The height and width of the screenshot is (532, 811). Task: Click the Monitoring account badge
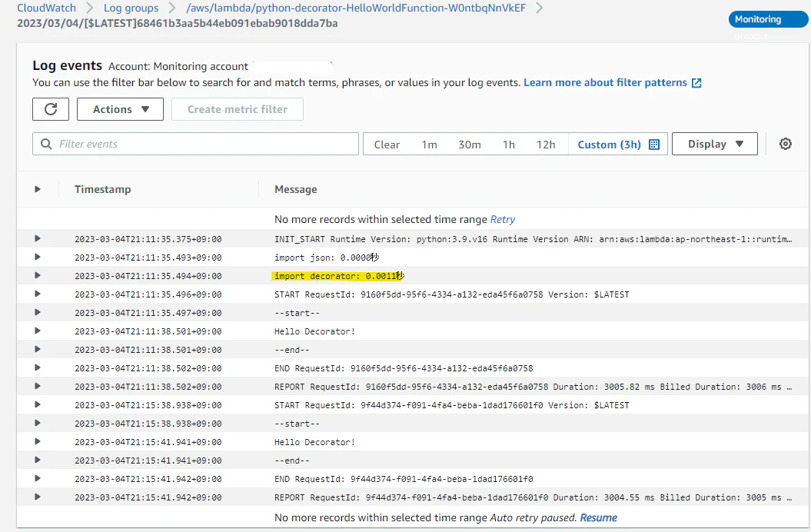[767, 19]
